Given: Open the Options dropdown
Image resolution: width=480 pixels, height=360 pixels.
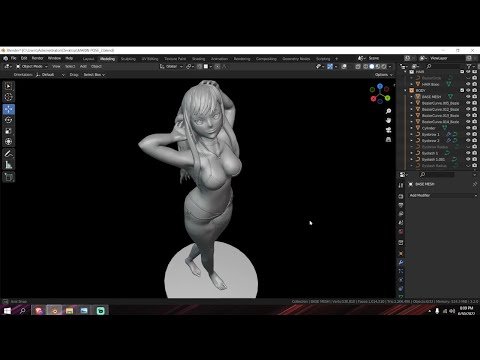Looking at the screenshot, I should click(x=384, y=75).
